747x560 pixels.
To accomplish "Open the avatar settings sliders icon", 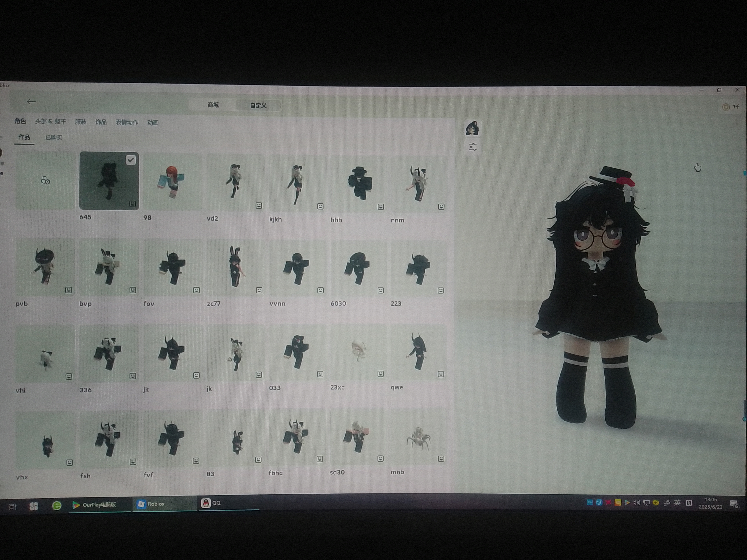I will coord(473,147).
